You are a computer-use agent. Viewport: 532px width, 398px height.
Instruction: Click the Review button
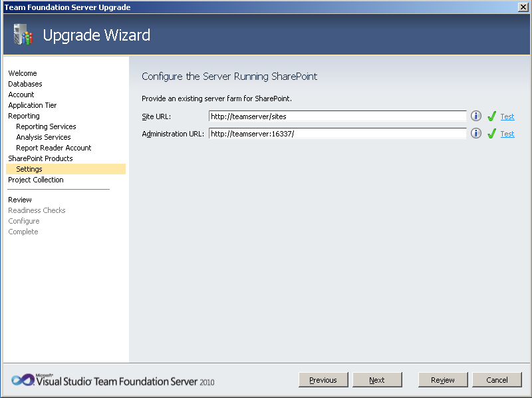[442, 379]
